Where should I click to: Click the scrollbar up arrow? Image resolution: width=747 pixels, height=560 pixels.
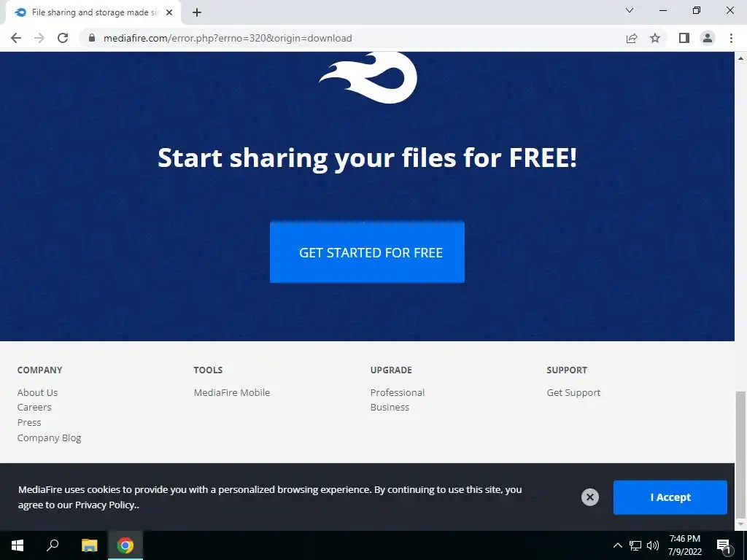pyautogui.click(x=741, y=58)
